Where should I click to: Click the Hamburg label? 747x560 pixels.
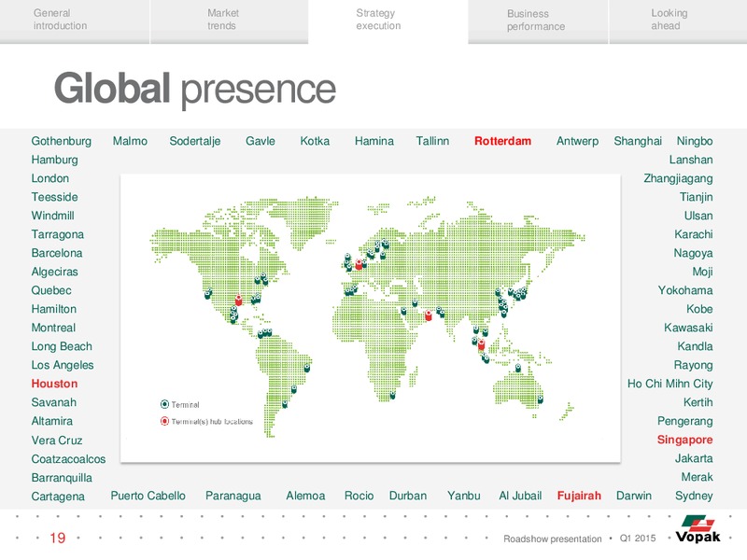[54, 160]
